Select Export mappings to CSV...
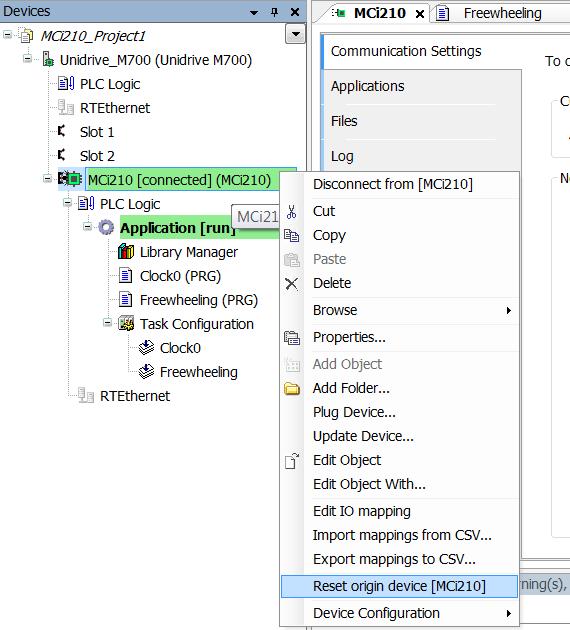The image size is (570, 630). pyautogui.click(x=400, y=560)
